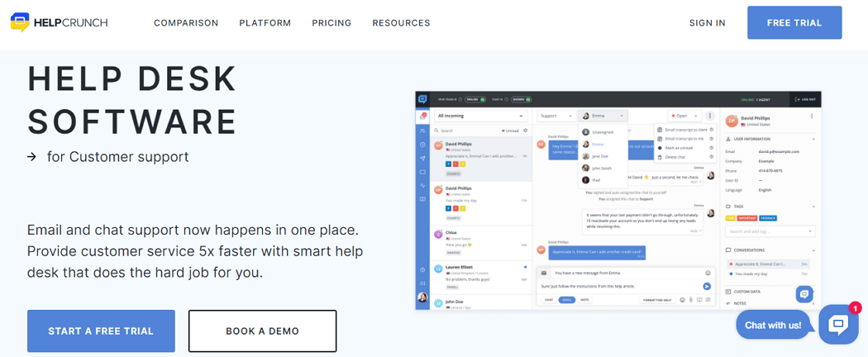
Task: Click the blue send message arrow button
Action: point(706,286)
